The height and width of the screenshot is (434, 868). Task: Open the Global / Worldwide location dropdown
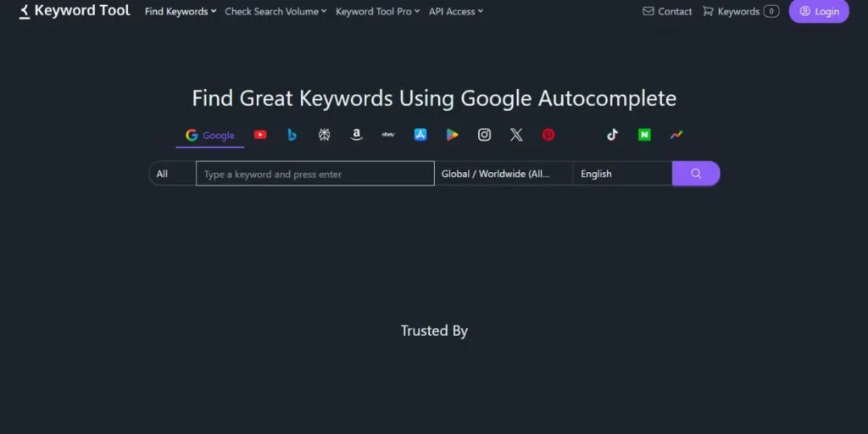click(504, 173)
